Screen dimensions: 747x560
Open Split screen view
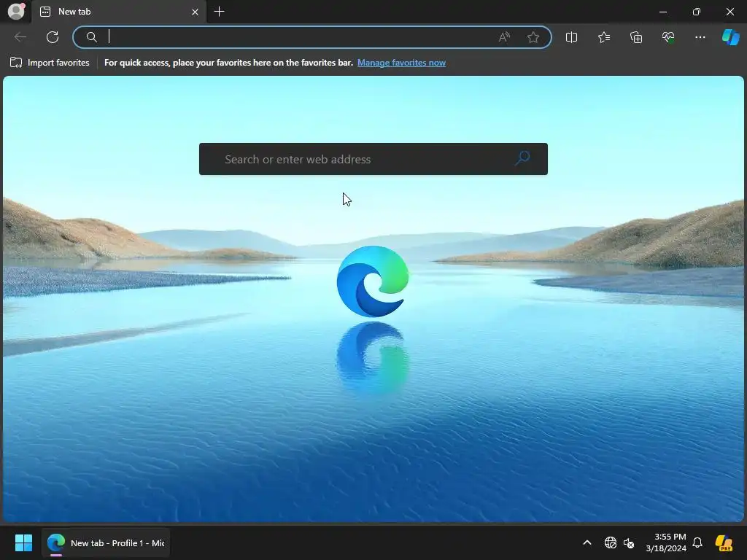point(571,37)
